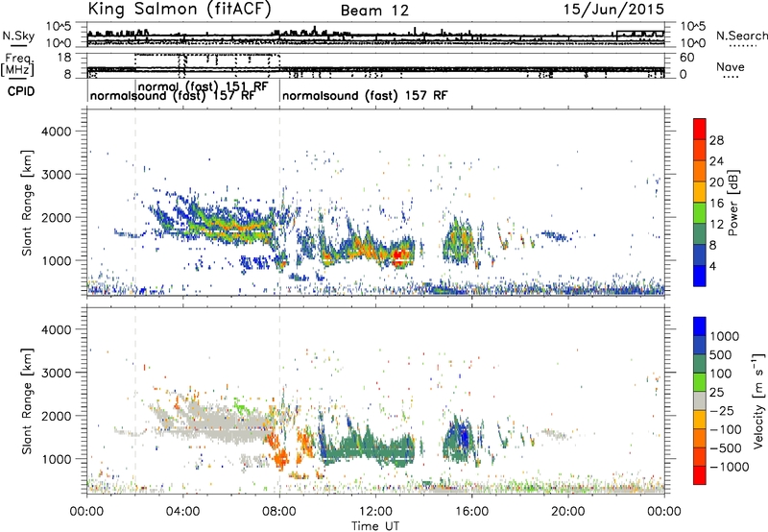Click the velocity colorbar value '-1000'
768x532 pixels.
(x=729, y=467)
